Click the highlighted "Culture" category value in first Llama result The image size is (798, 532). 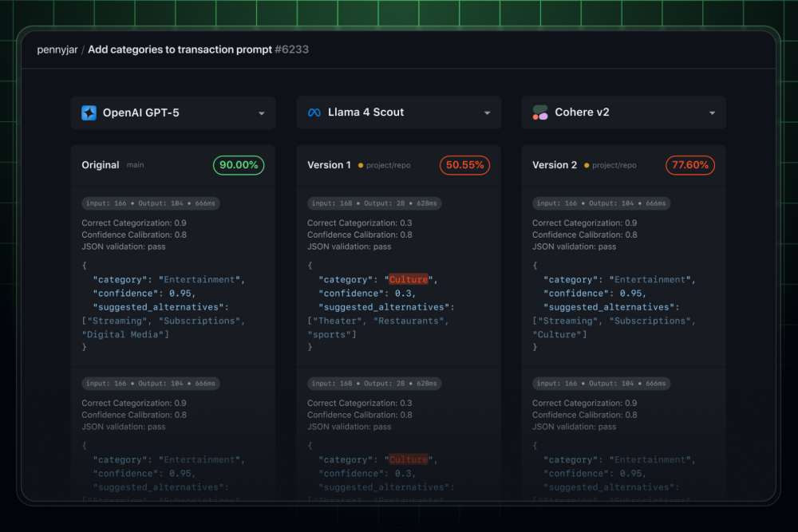click(x=409, y=280)
